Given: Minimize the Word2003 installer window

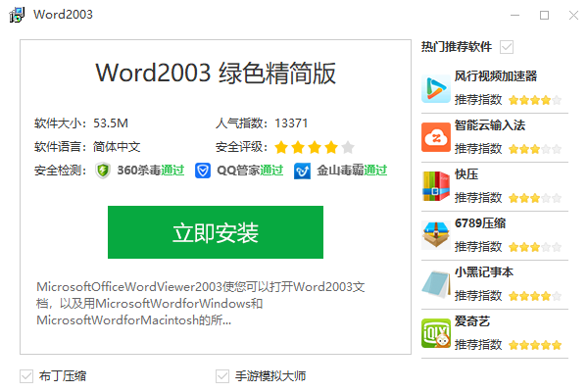Looking at the screenshot, I should pos(514,16).
